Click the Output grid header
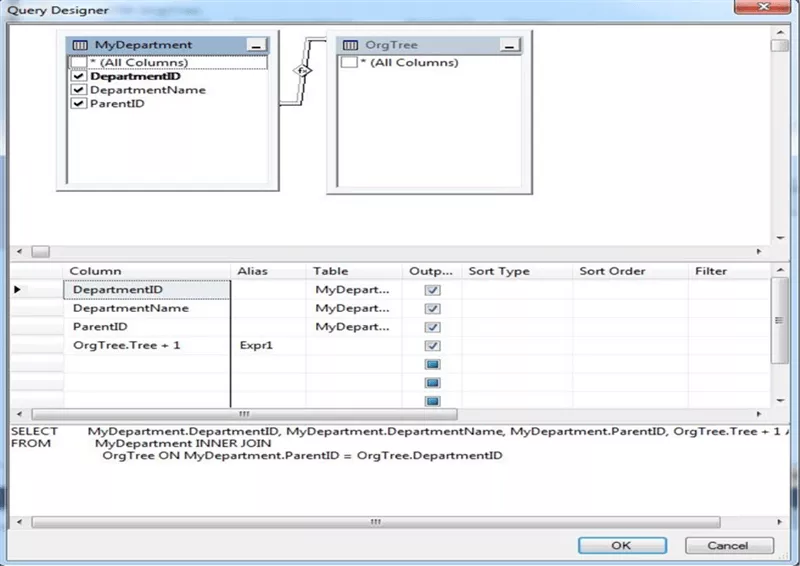The width and height of the screenshot is (800, 566). (x=432, y=271)
